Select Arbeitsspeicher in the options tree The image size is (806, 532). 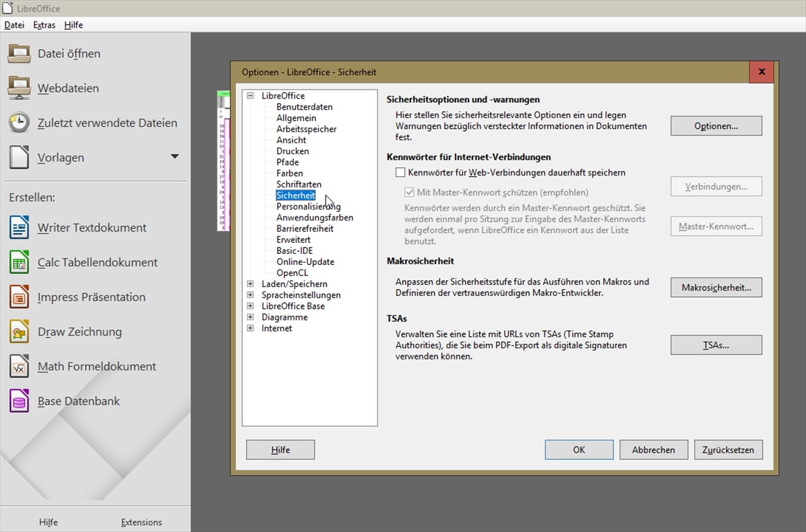[x=306, y=129]
